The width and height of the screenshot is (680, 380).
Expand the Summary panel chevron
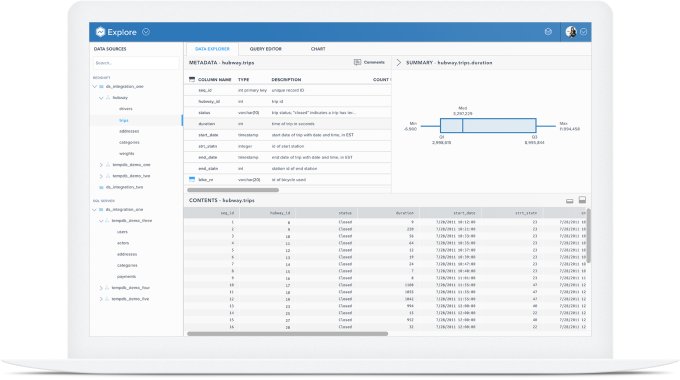click(x=399, y=63)
